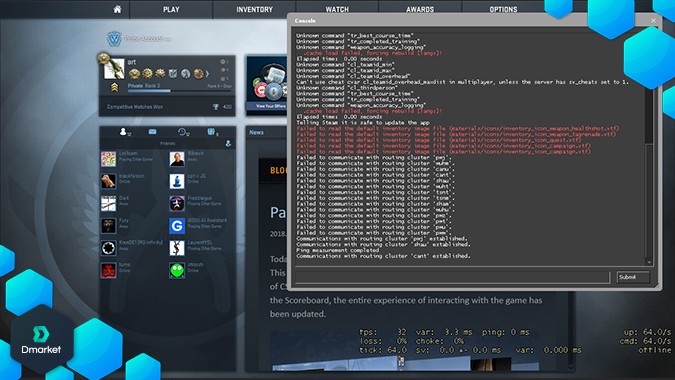Switch to the News tab

pos(256,133)
